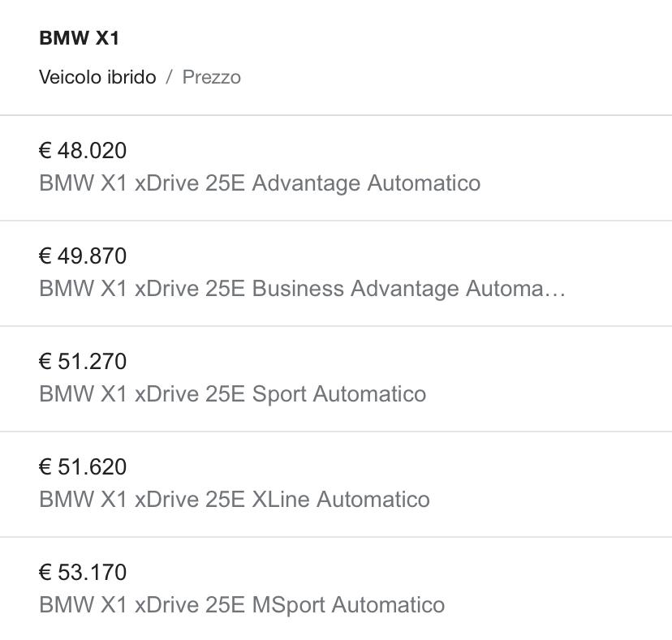Click the slash separator between Veicolo ibrido and Prezzo
The height and width of the screenshot is (640, 672).
[x=170, y=77]
